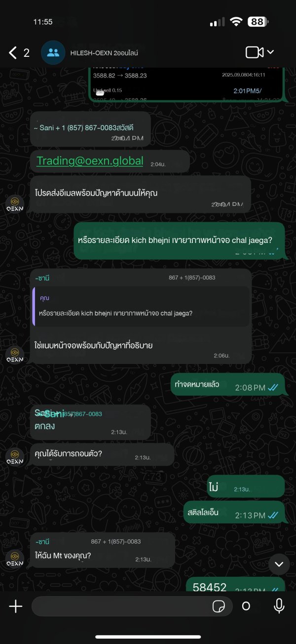296x644 pixels.
Task: Select the 58452 sent message bubble
Action: (236, 585)
